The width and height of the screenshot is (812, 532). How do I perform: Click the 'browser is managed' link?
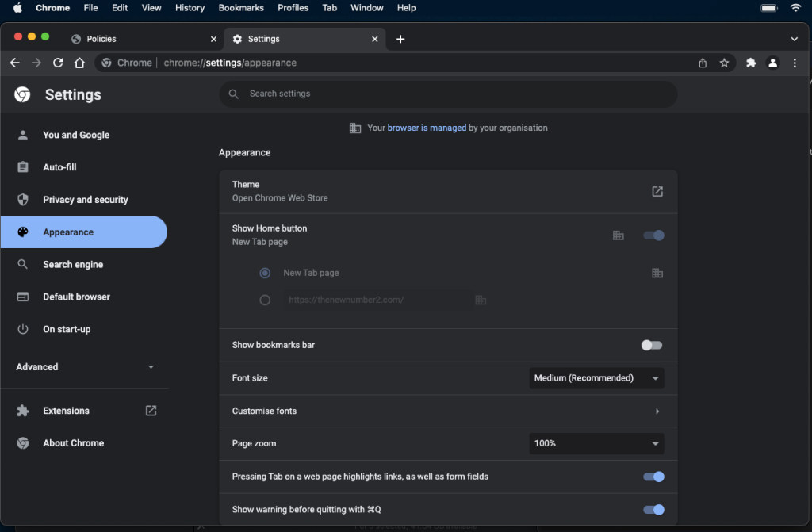pos(427,128)
